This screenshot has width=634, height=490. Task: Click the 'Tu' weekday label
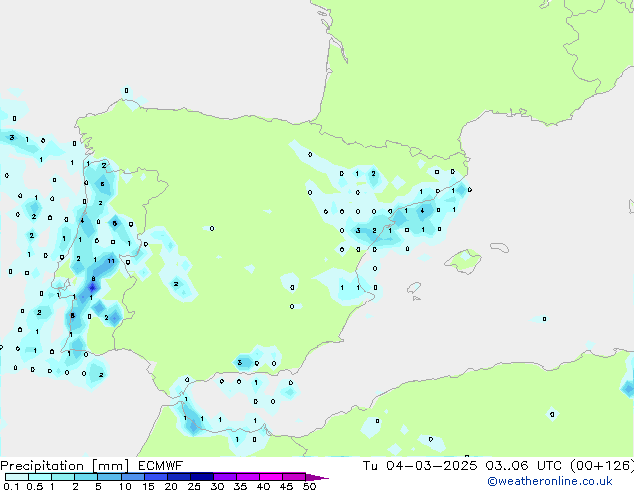pyautogui.click(x=370, y=466)
